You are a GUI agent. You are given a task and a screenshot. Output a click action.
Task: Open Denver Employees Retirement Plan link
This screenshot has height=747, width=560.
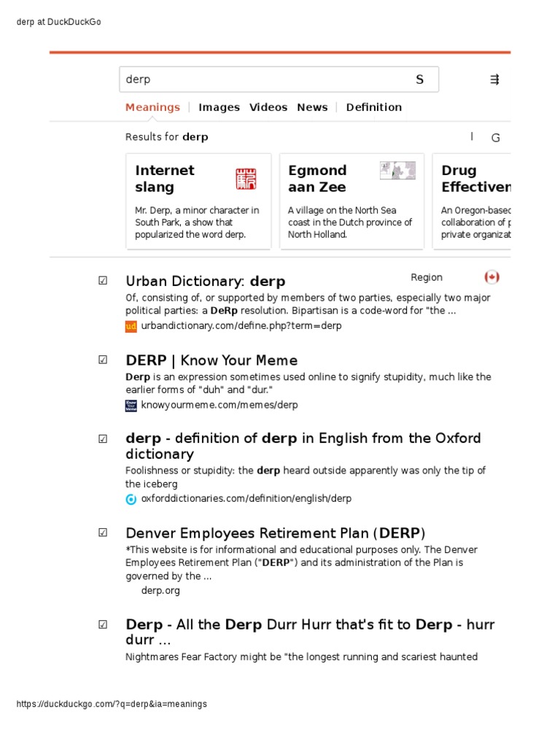(x=275, y=533)
